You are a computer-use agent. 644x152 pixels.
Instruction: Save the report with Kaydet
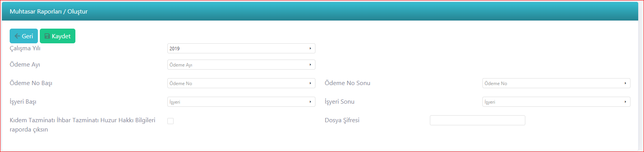58,36
